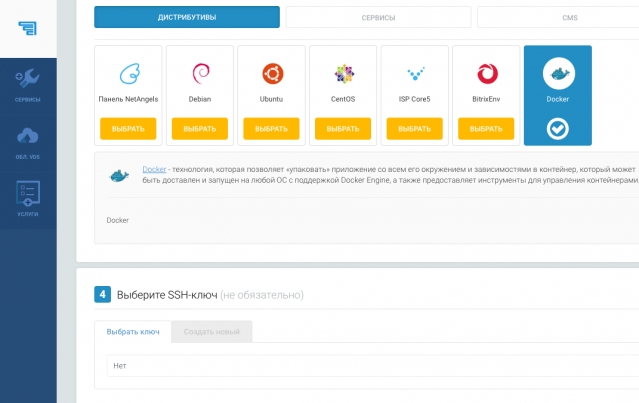Click the Docker whale icon in the description box

119,176
